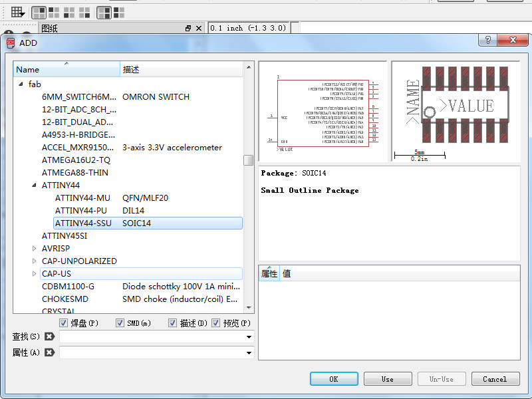The width and height of the screenshot is (532, 399).
Task: Click the 'Package: SOIC14' description text
Action: pyautogui.click(x=293, y=173)
